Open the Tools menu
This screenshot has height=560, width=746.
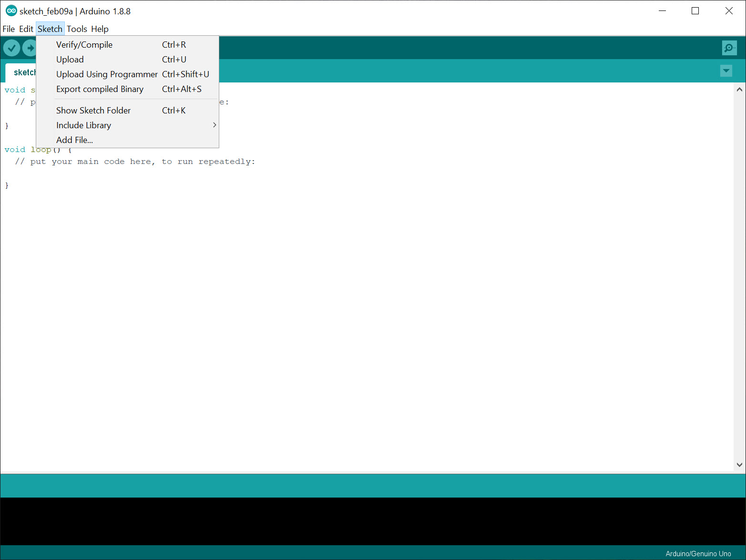(x=77, y=29)
